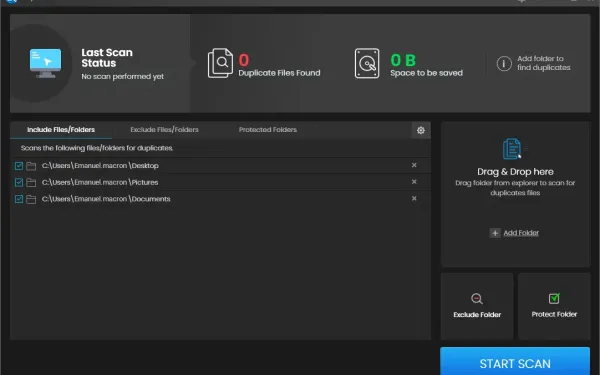Uncheck the Documents folder checkbox

19,199
